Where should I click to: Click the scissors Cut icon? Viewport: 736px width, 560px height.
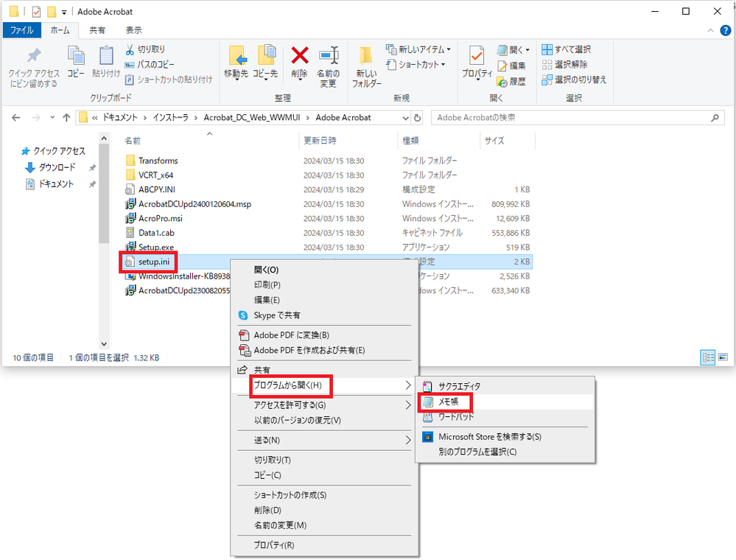coord(130,49)
